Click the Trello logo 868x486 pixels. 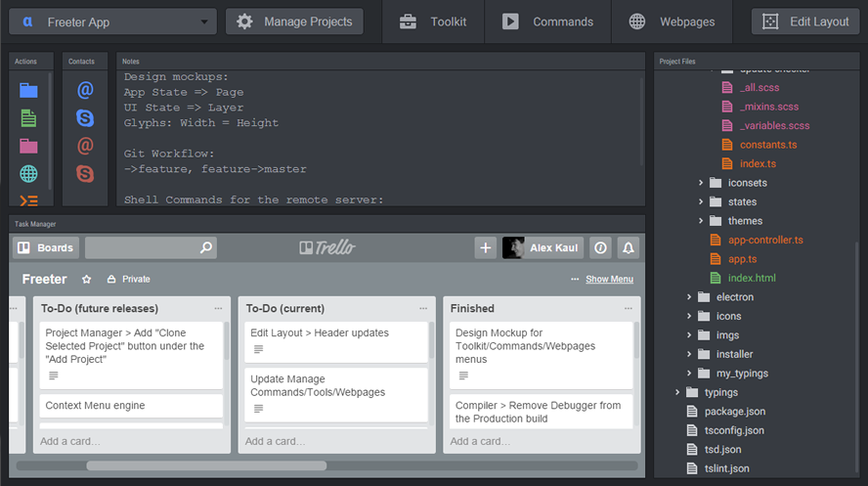(x=327, y=247)
